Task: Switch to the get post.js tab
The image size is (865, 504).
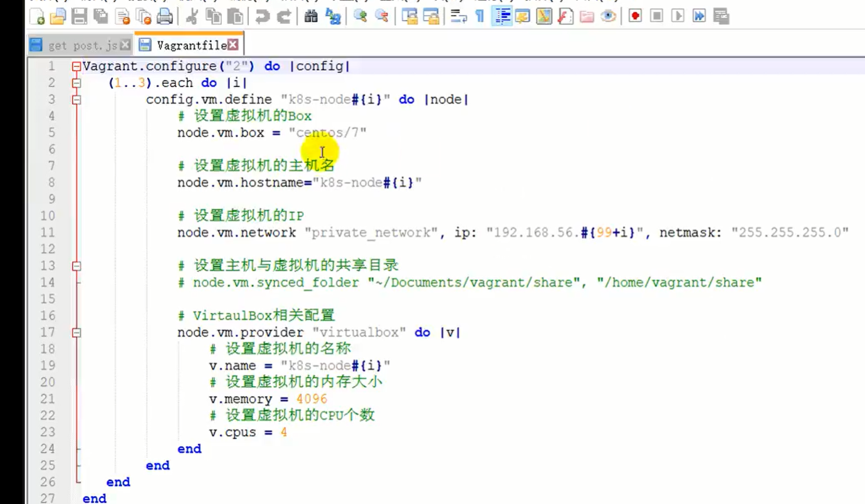Action: (80, 45)
